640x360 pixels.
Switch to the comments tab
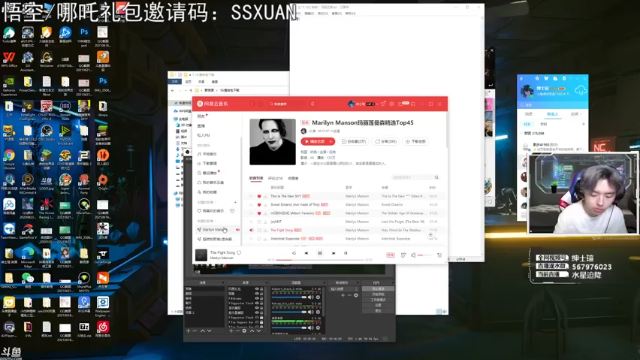point(275,178)
